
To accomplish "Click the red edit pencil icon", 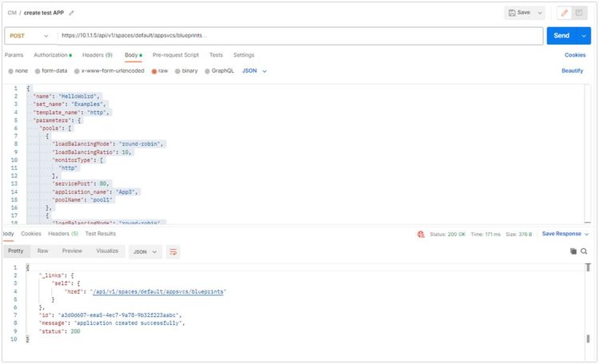I will point(564,13).
